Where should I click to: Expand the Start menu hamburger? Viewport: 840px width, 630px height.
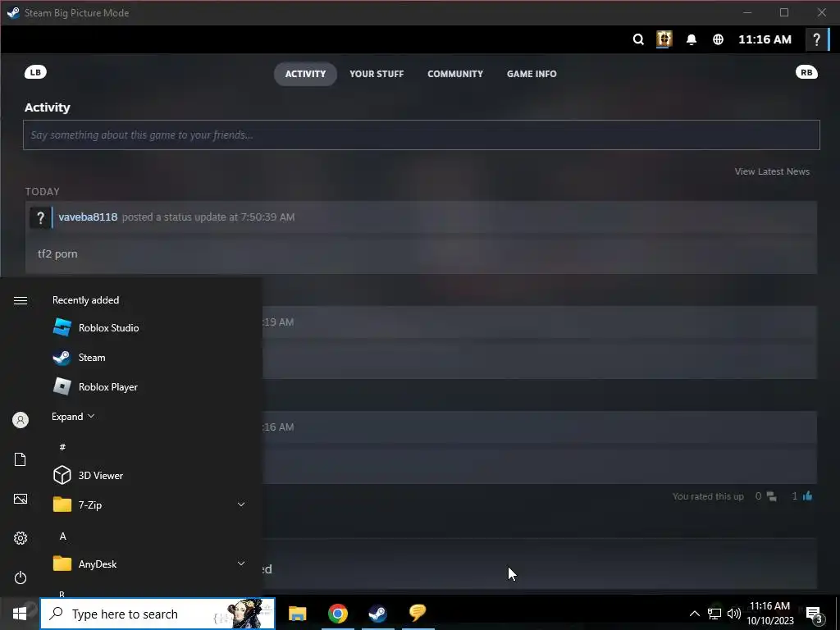coord(21,300)
